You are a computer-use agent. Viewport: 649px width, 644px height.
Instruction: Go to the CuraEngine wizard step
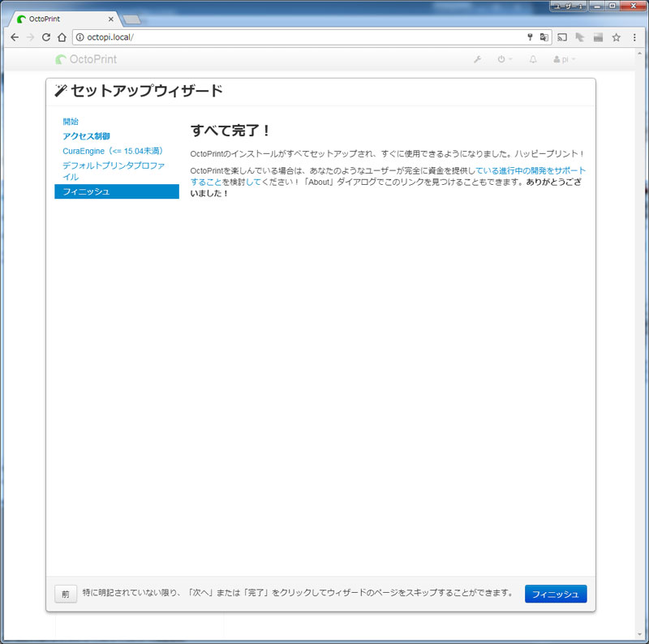pyautogui.click(x=113, y=151)
